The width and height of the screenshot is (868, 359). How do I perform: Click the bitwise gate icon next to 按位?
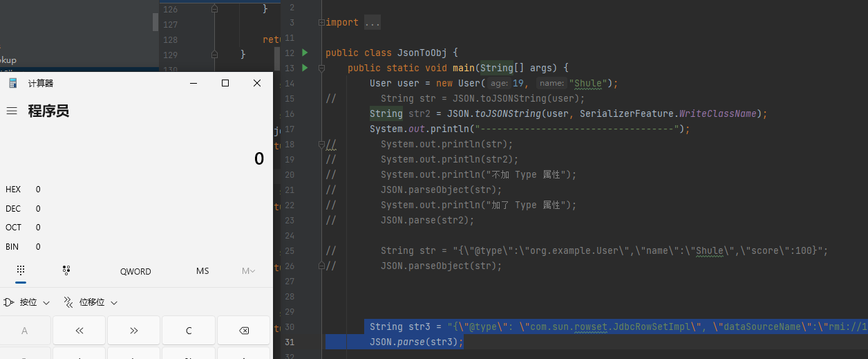[x=9, y=302]
